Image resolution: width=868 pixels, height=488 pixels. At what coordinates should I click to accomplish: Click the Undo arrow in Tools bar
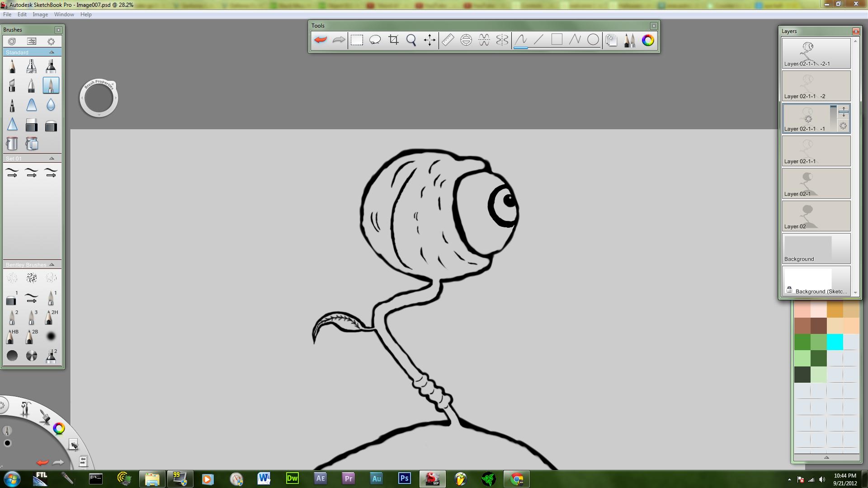(x=321, y=40)
